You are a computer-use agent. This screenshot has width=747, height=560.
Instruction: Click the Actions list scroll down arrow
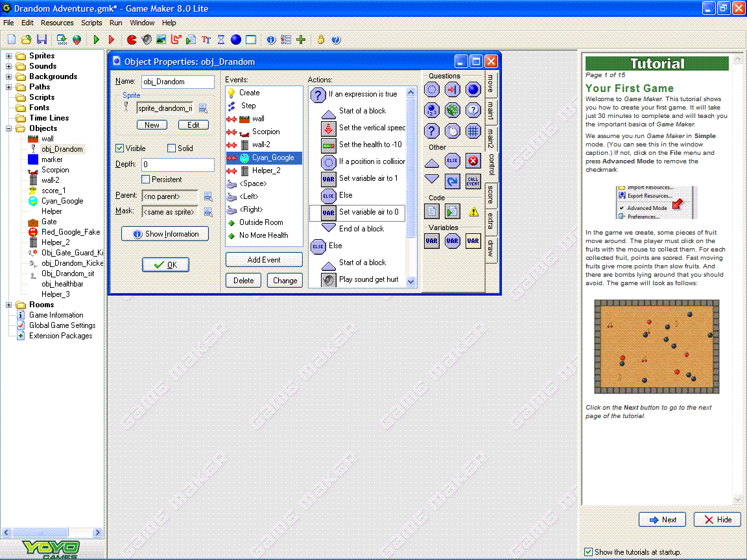pos(411,281)
